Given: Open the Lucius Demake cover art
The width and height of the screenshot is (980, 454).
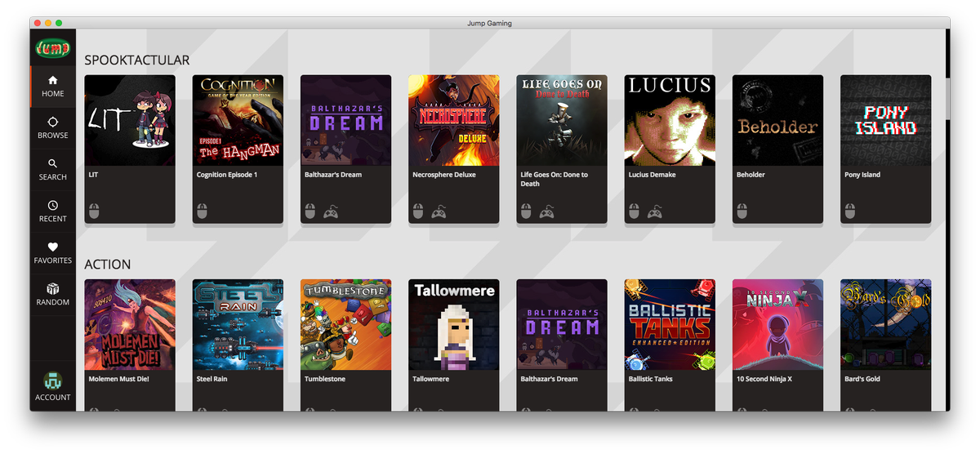Looking at the screenshot, I should (670, 120).
